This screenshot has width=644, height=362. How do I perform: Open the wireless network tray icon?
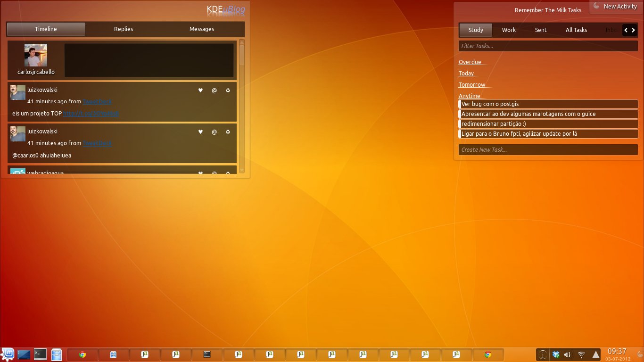tap(581, 354)
